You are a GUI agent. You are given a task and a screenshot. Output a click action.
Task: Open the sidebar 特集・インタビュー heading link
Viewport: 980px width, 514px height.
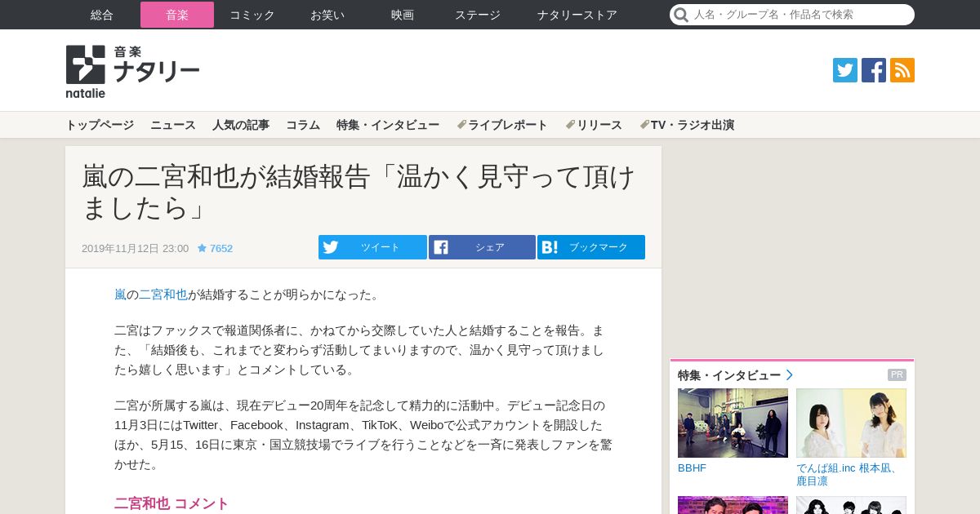tap(729, 375)
